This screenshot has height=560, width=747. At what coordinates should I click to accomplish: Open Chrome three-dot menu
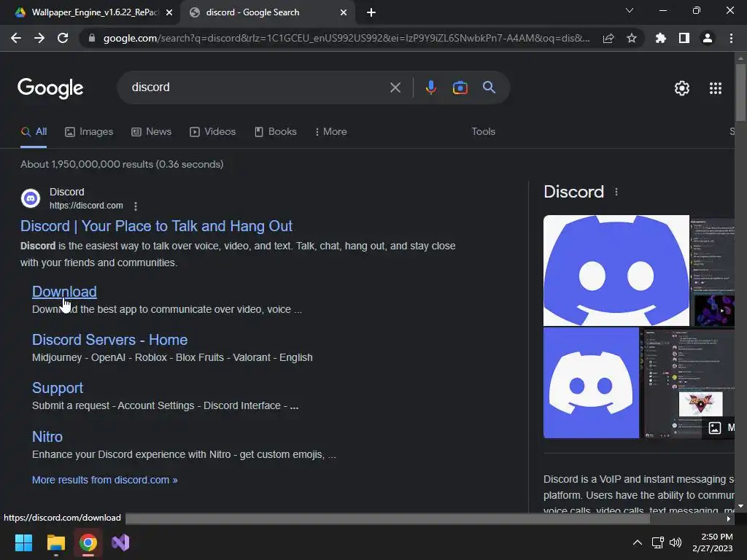point(731,38)
